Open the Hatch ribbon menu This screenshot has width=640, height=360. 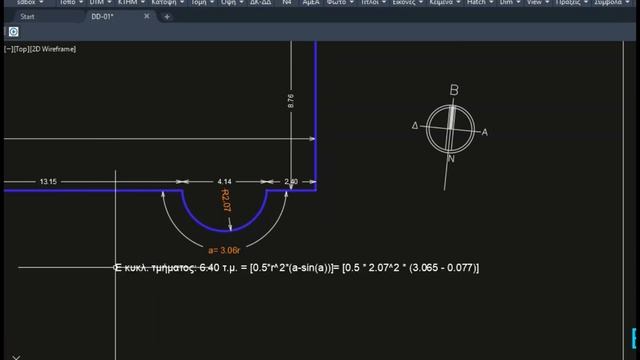pyautogui.click(x=480, y=2)
